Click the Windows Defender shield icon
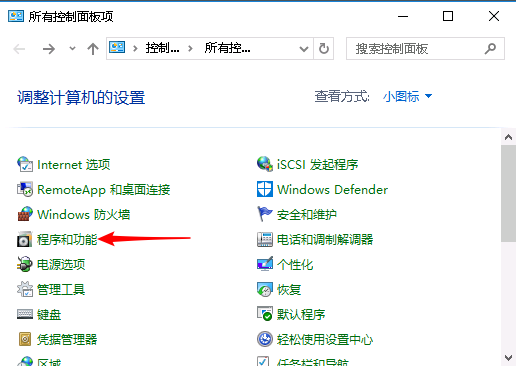This screenshot has width=516, height=366. click(265, 189)
